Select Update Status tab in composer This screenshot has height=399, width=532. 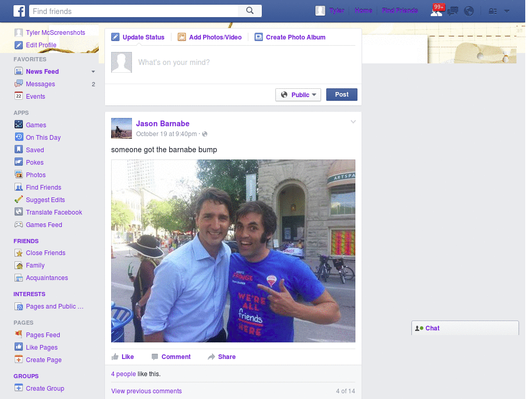(138, 37)
